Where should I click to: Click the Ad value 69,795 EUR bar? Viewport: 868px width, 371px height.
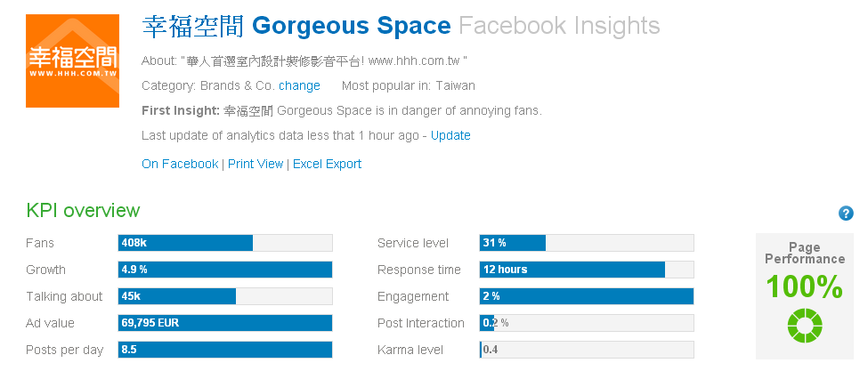(225, 323)
